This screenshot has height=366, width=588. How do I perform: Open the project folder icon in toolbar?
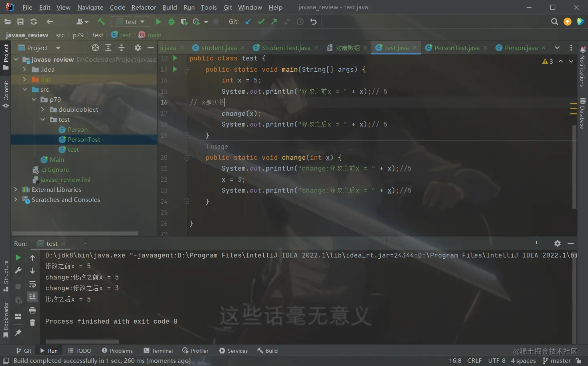[x=8, y=22]
